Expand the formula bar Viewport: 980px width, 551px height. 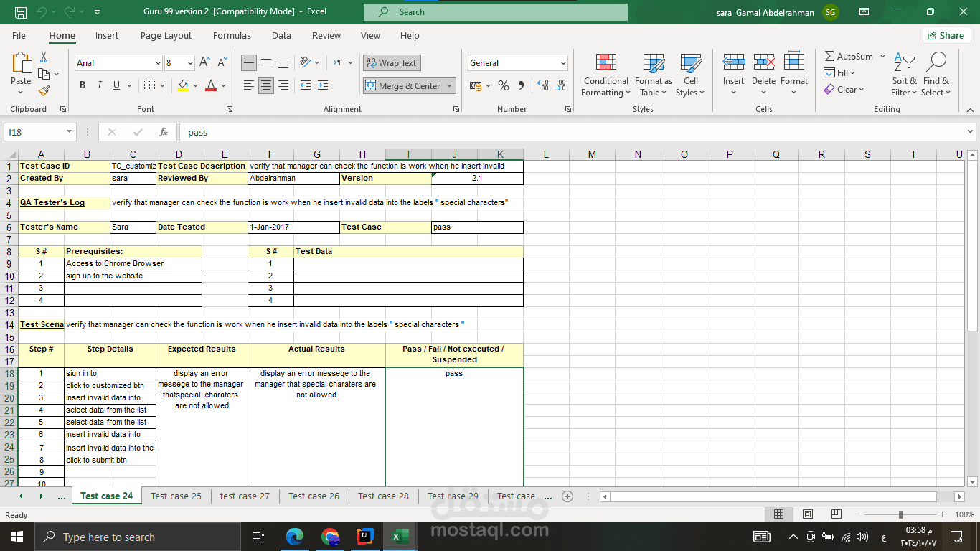click(971, 132)
